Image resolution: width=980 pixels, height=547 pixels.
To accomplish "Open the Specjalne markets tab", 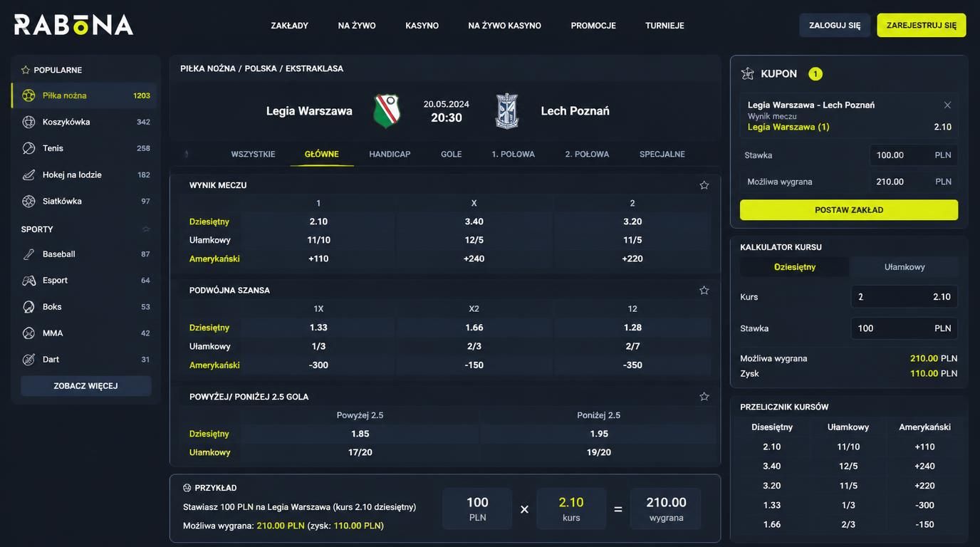I will pos(662,154).
